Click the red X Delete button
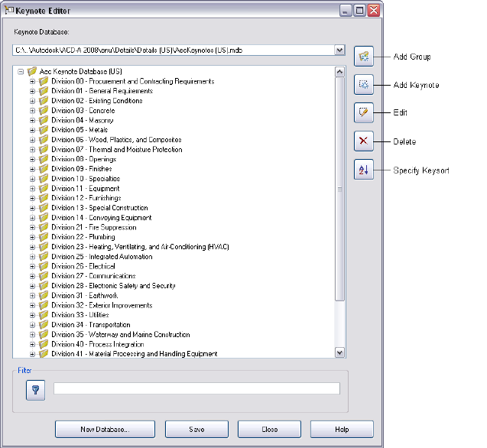 [x=363, y=141]
